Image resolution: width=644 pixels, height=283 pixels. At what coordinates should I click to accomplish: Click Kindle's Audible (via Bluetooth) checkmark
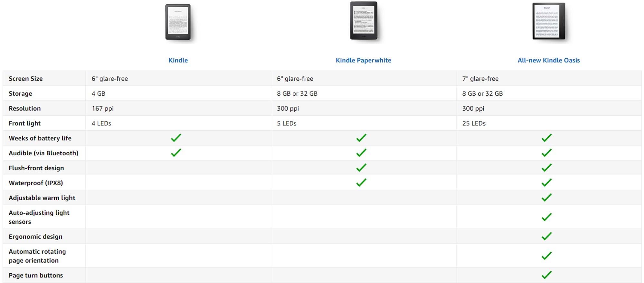pyautogui.click(x=176, y=153)
